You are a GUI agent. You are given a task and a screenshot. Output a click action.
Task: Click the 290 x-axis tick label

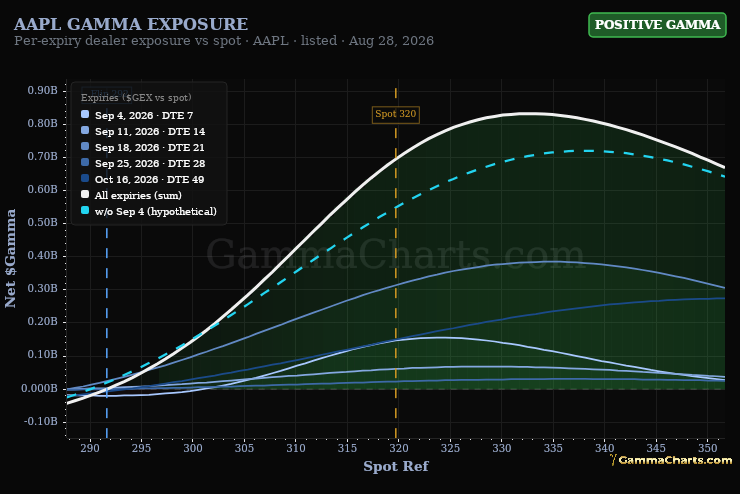click(90, 448)
